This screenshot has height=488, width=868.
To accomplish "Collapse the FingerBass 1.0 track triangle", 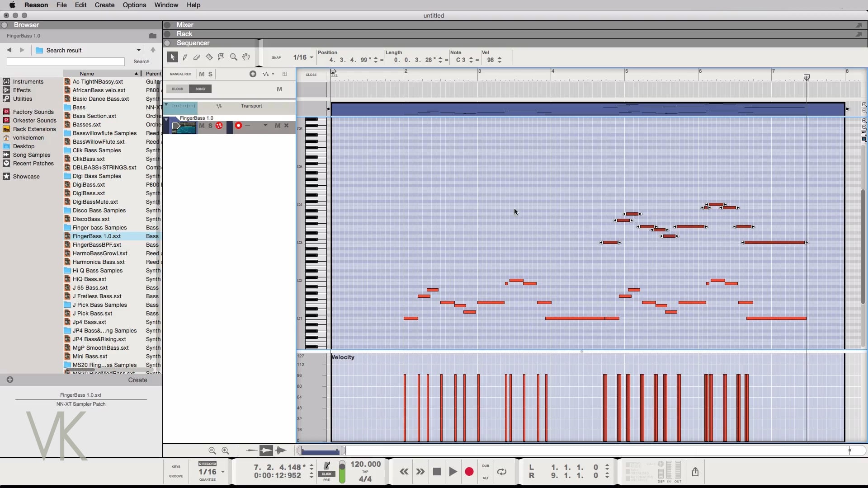I will [166, 119].
